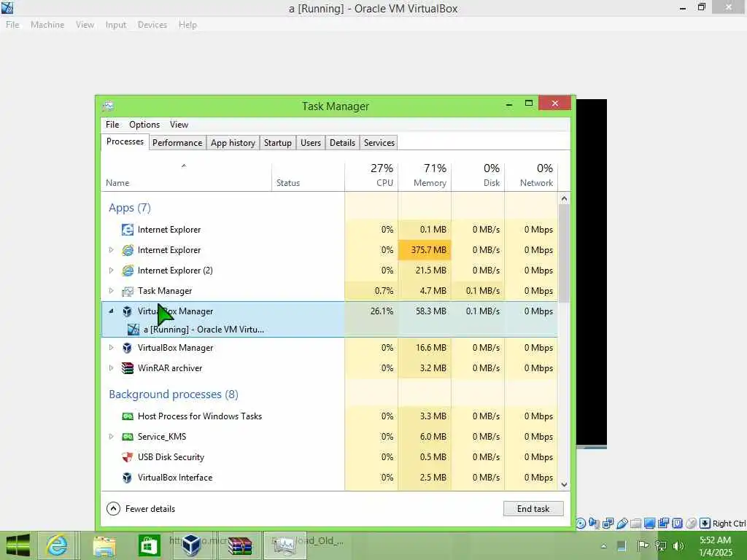This screenshot has height=560, width=747.
Task: Click the 'a [Running]' child process icon
Action: (x=133, y=329)
